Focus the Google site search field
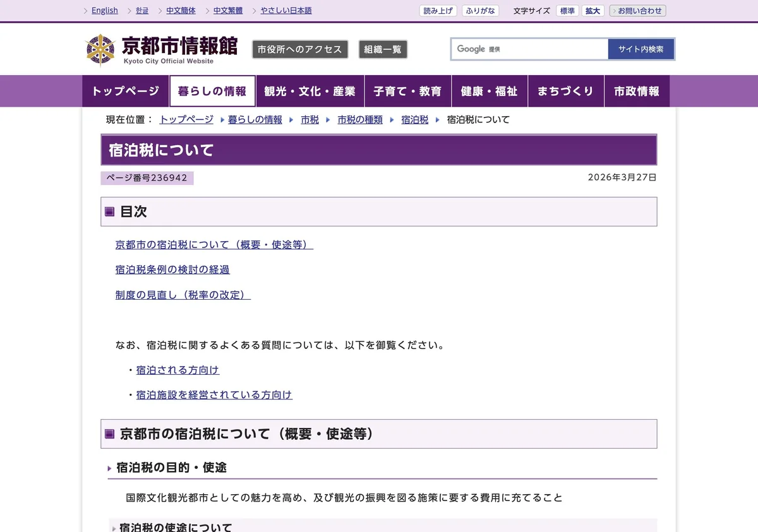This screenshot has width=758, height=532. click(x=529, y=49)
